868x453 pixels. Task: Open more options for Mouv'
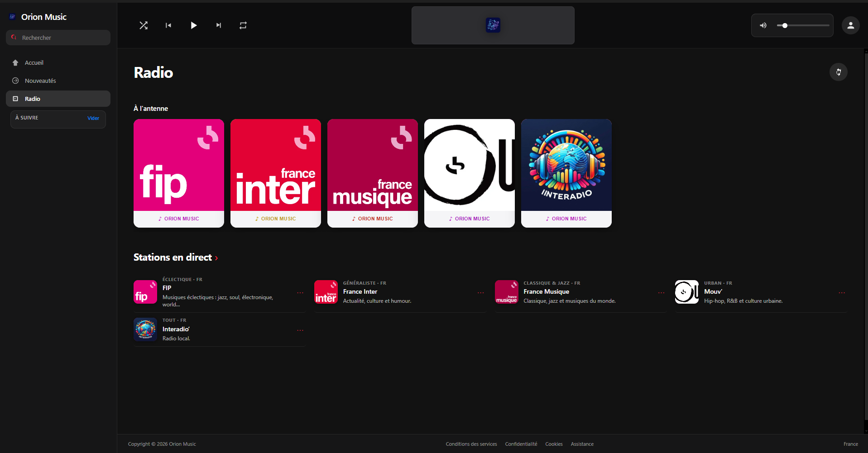[x=842, y=293]
